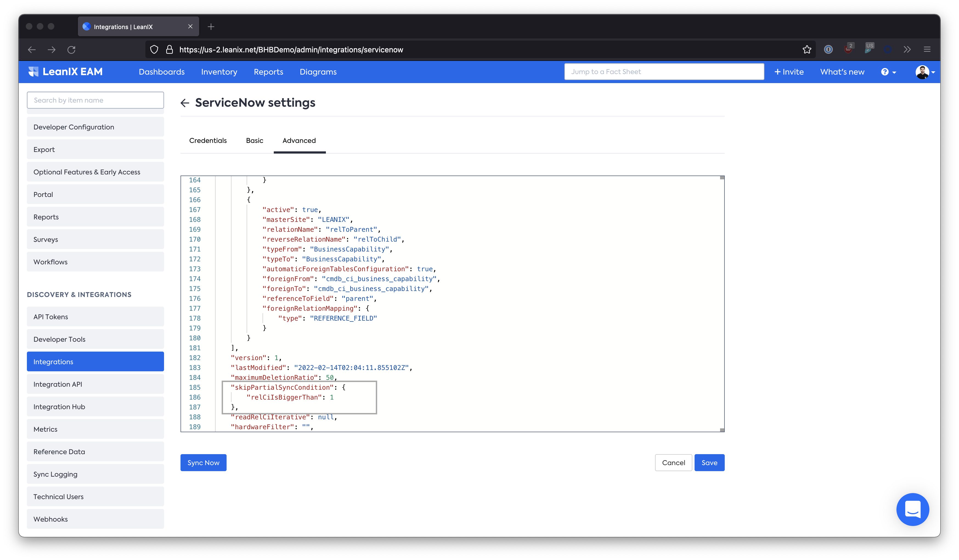This screenshot has height=560, width=959.
Task: Click the shield tracking protection icon
Action: click(x=154, y=49)
